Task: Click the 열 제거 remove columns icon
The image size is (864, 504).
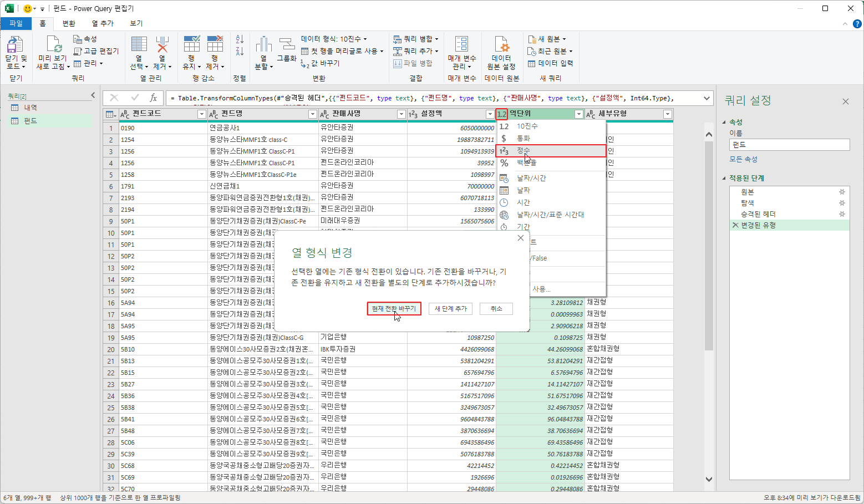Action: tap(162, 44)
